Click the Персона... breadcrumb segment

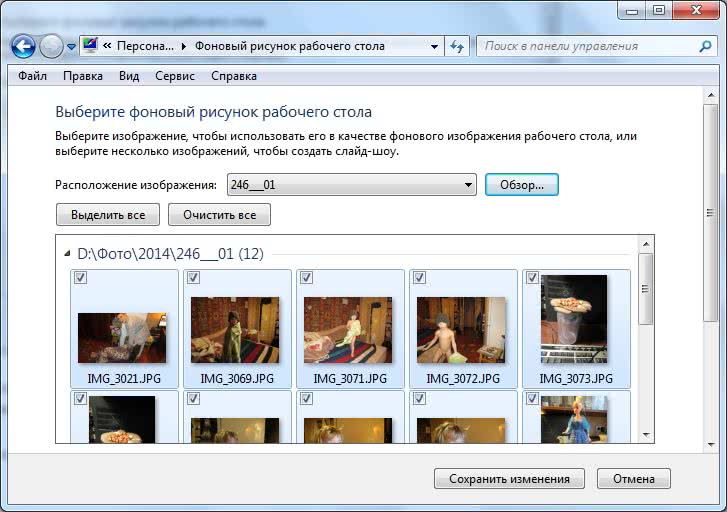point(145,46)
